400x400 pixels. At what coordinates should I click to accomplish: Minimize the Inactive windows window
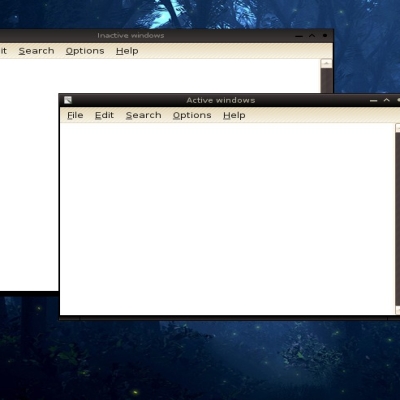pos(299,36)
